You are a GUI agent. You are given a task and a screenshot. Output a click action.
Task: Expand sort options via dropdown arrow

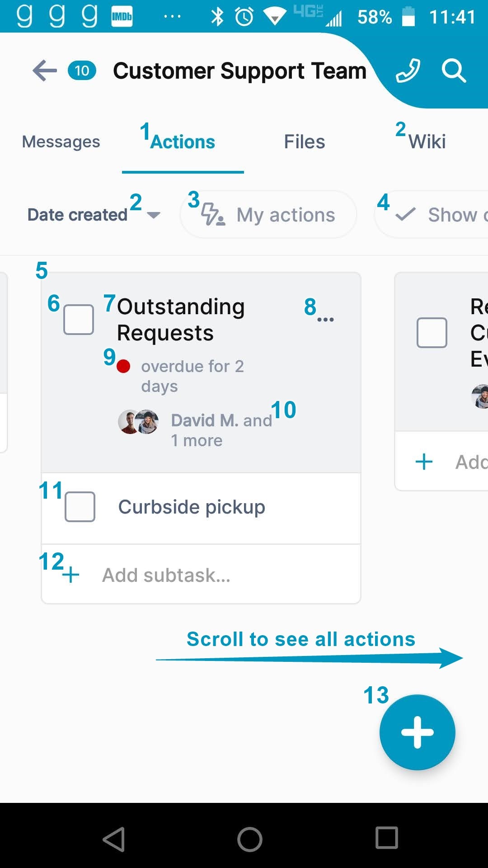pyautogui.click(x=154, y=215)
